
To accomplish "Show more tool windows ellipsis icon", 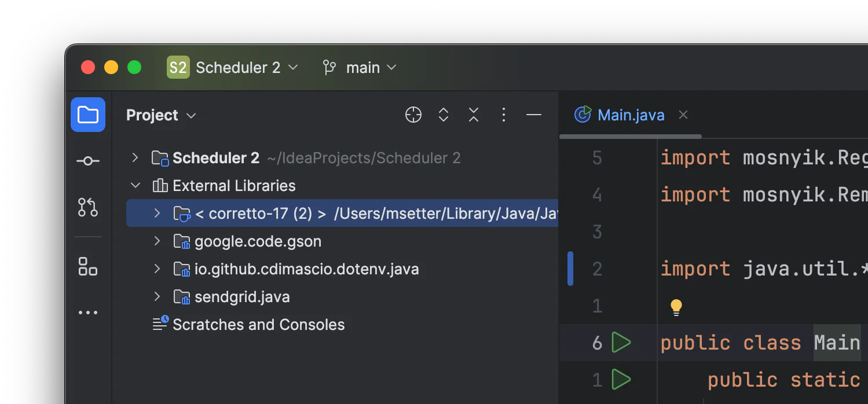I will tap(88, 313).
